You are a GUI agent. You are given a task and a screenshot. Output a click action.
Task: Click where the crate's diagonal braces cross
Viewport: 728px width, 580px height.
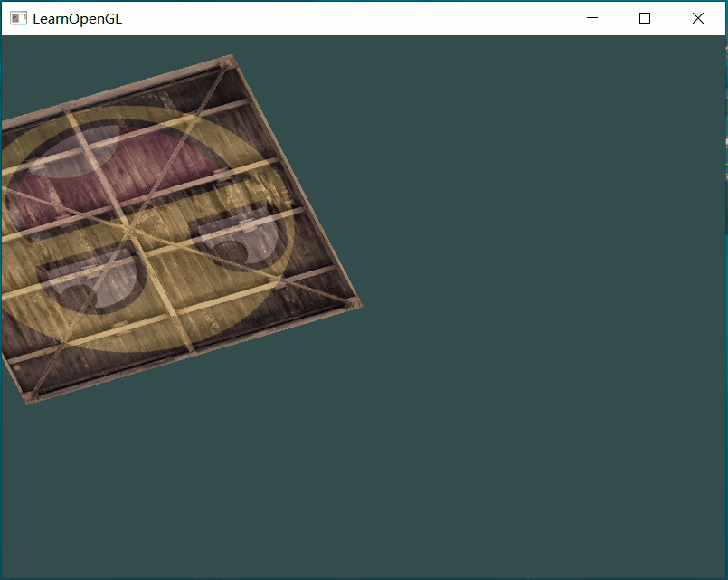click(133, 232)
